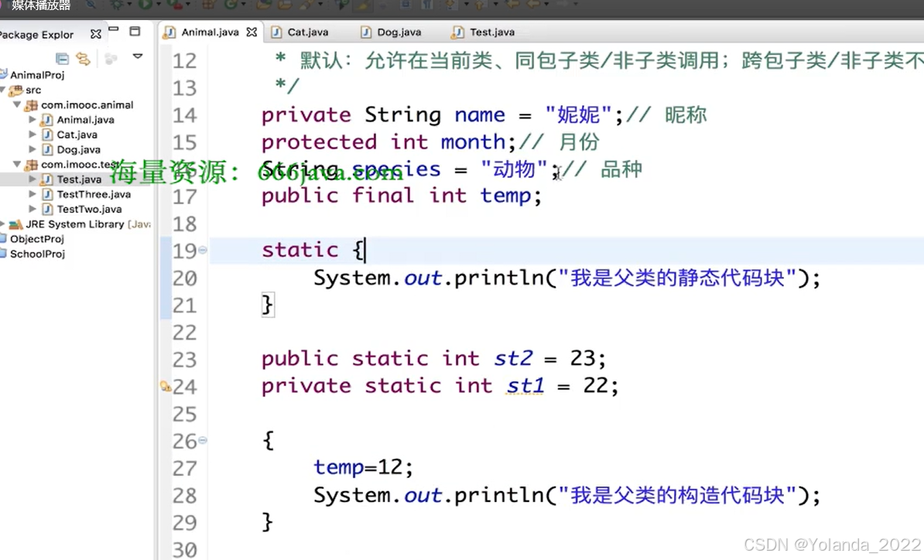
Task: Select the SchoolProj project
Action: 37,254
